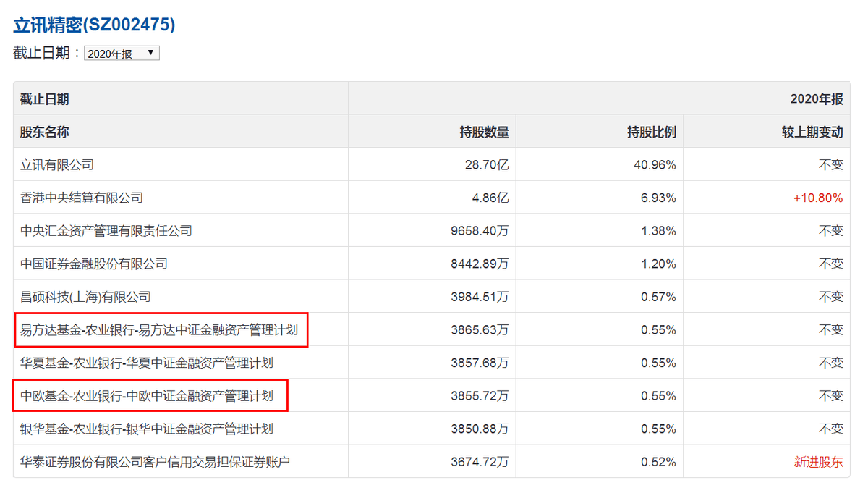The image size is (868, 480).
Task: Click the 截止日期： label above table
Action: click(47, 53)
